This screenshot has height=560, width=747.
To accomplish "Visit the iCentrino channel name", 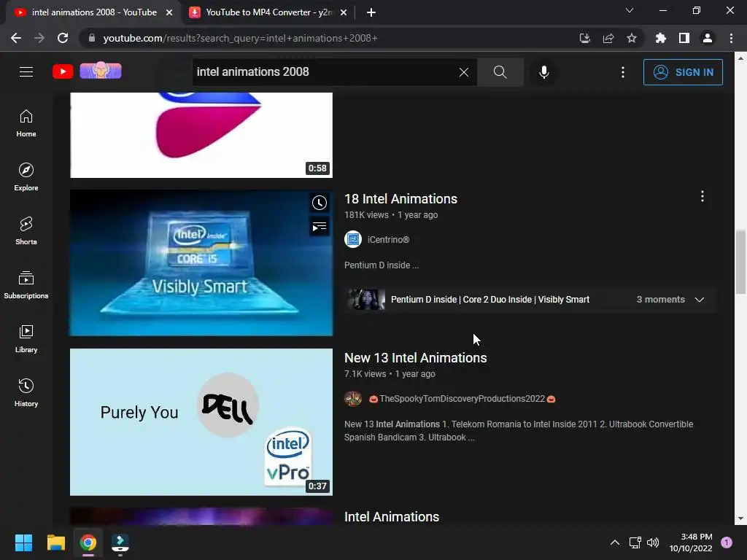I will 388,239.
